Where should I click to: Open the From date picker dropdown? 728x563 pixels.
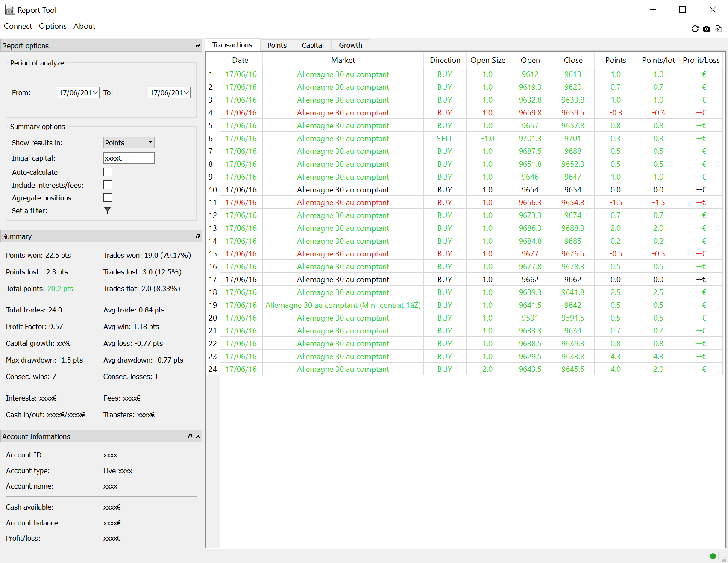click(95, 93)
